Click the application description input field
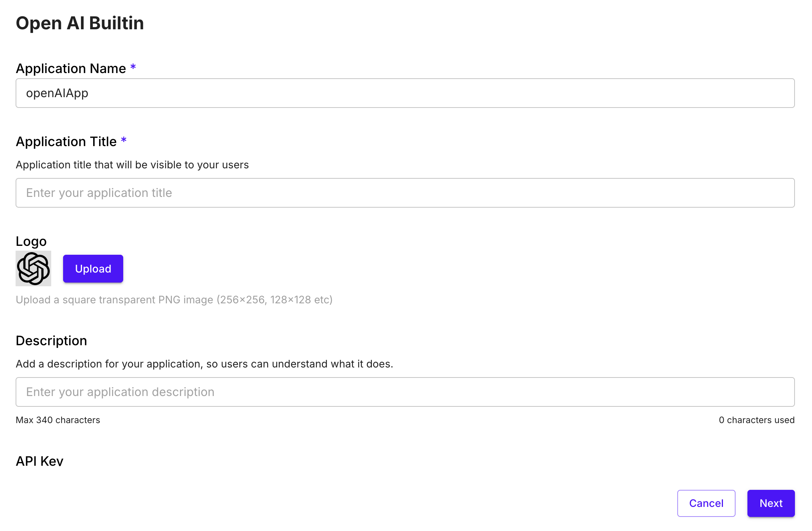 pos(405,392)
